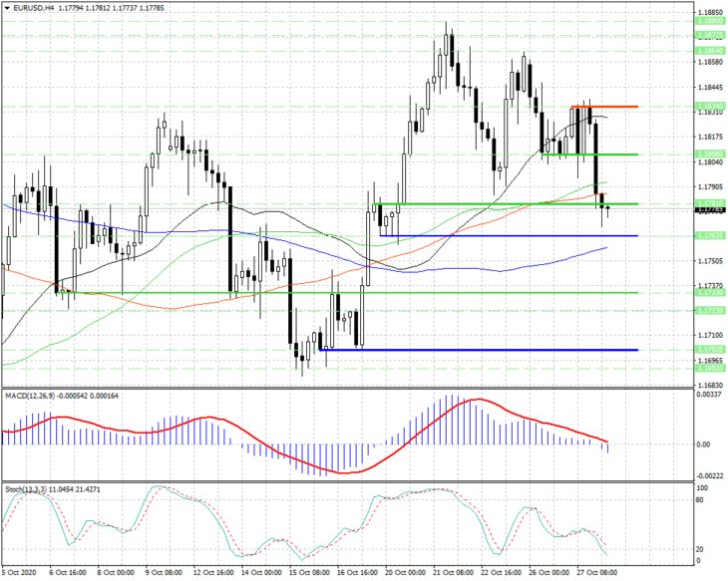Viewport: 728px width, 581px height.
Task: Click the 5 Oct 2020 date label
Action: 19,573
